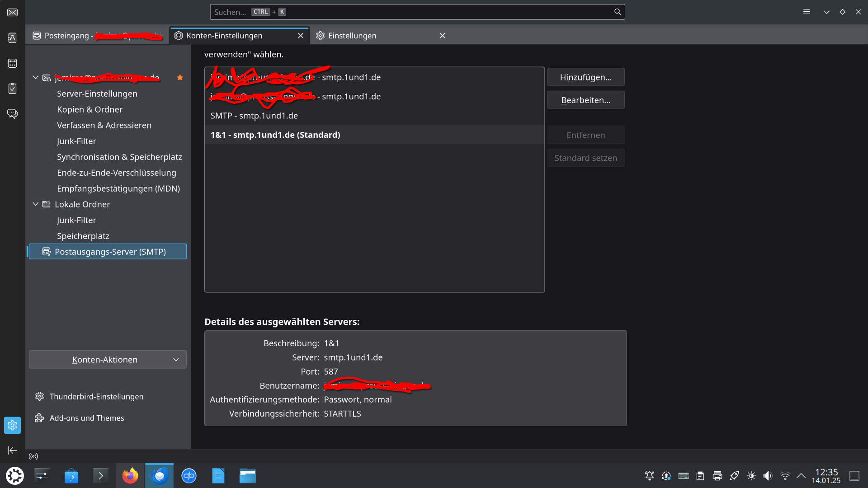
Task: Select Server-Einstellungen in the sidebar
Action: point(97,94)
